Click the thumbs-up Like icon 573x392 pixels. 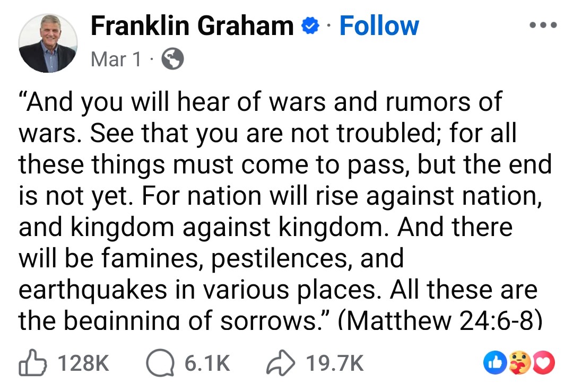[x=33, y=363]
